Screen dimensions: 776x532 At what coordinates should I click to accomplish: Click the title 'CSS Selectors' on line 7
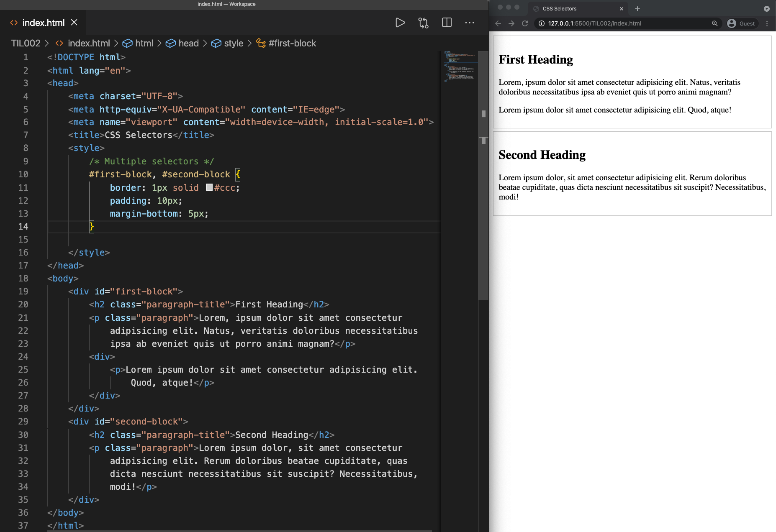coord(139,135)
